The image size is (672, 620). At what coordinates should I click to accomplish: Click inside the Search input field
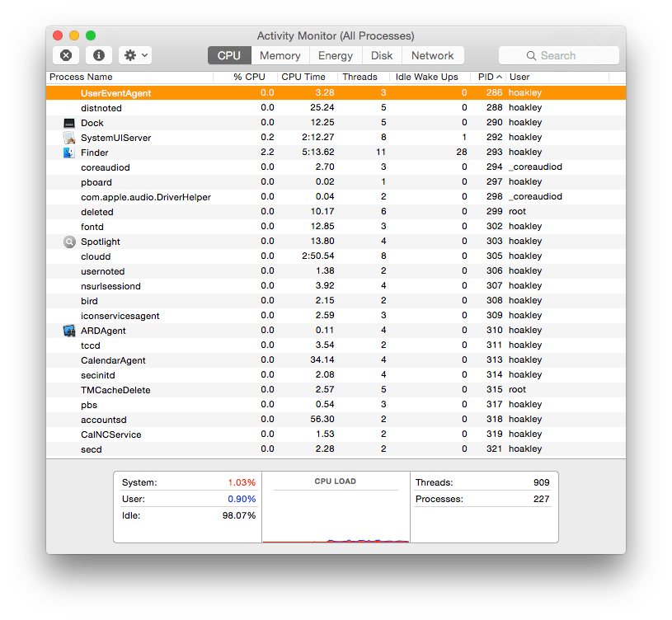tap(569, 55)
